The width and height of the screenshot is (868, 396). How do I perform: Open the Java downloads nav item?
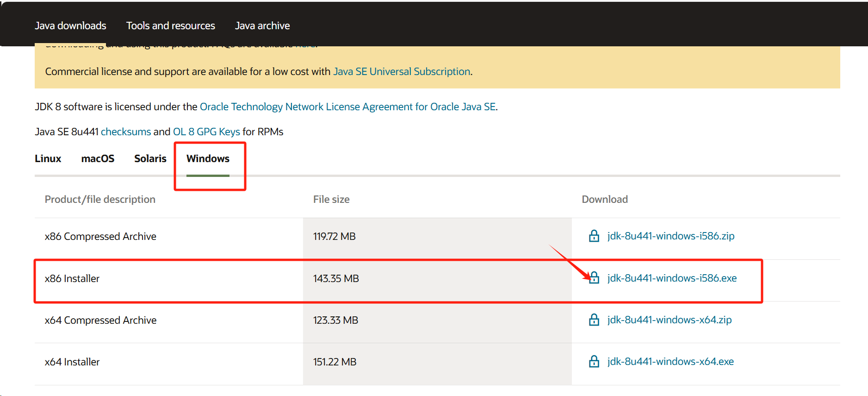pos(70,26)
